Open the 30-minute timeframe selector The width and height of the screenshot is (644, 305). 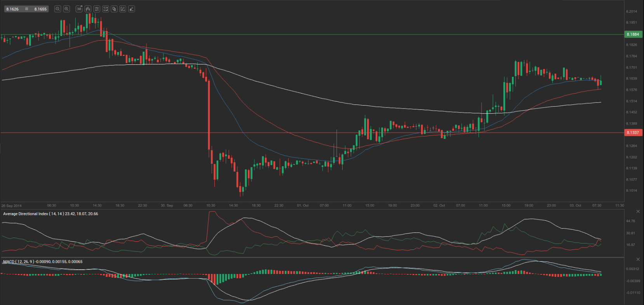(x=79, y=9)
